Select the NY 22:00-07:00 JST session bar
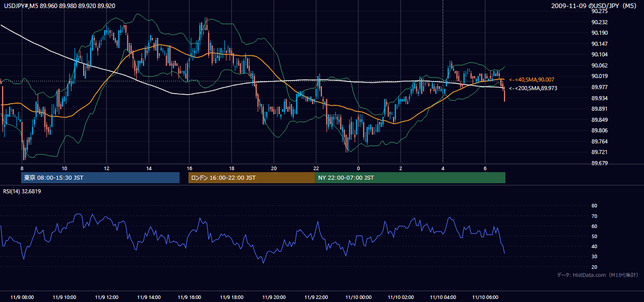644x302 pixels. (x=410, y=178)
